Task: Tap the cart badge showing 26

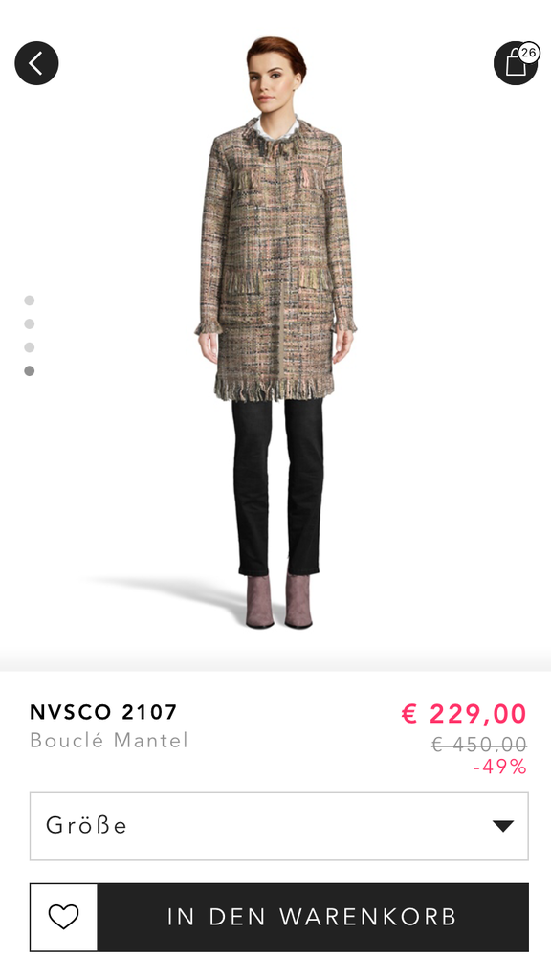Action: point(528,53)
